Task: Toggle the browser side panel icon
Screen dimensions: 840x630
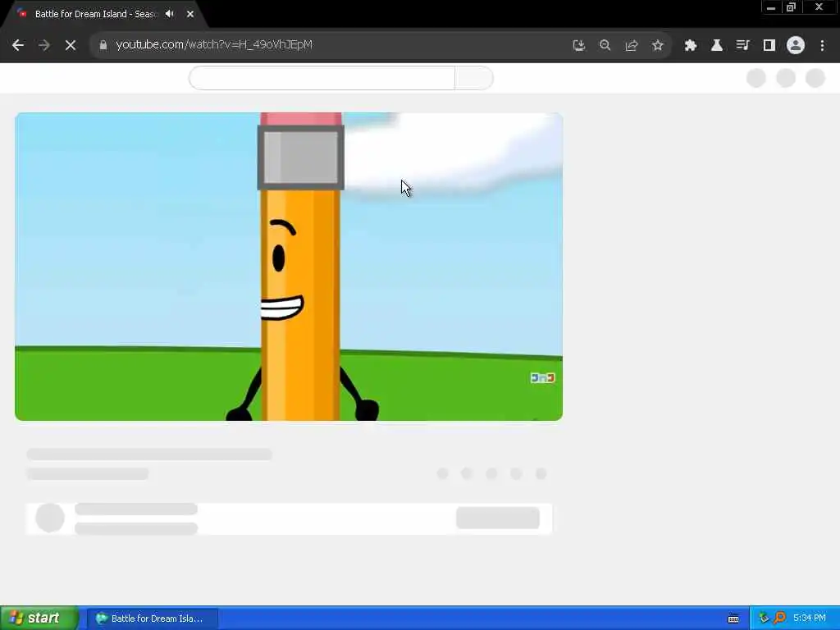Action: [769, 46]
